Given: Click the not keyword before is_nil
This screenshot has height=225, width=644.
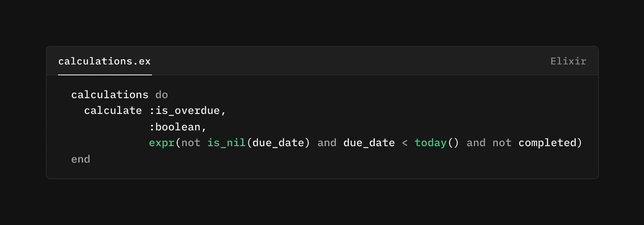Looking at the screenshot, I should tap(191, 143).
